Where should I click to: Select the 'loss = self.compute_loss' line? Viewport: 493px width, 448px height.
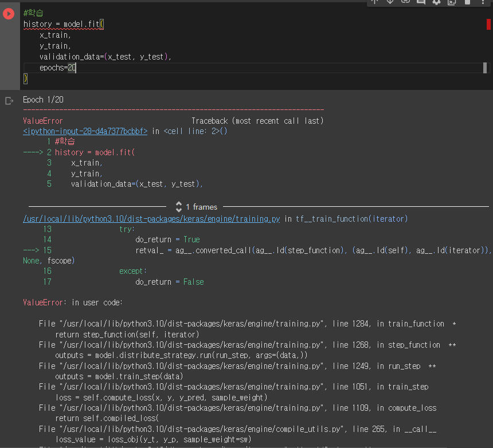[161, 398]
